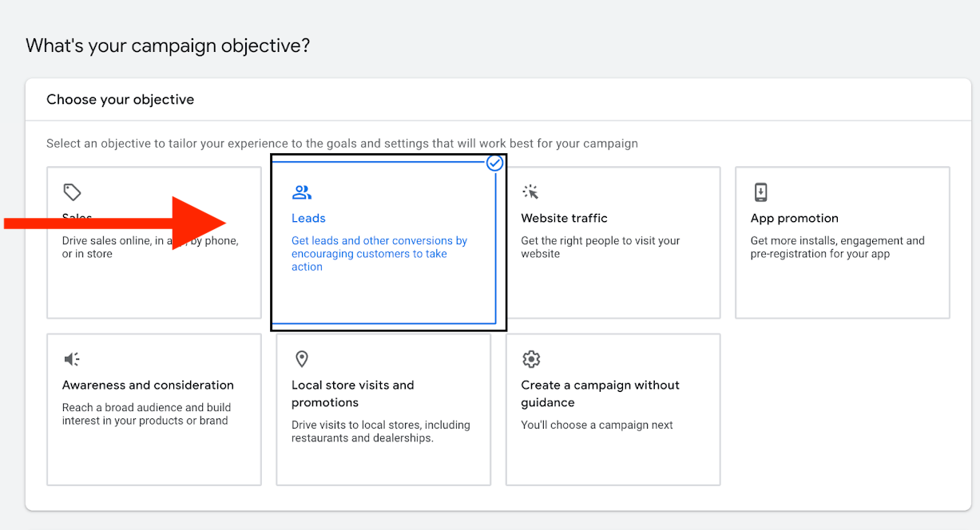The image size is (980, 530).
Task: Click the Awareness megaphone icon
Action: coord(72,359)
